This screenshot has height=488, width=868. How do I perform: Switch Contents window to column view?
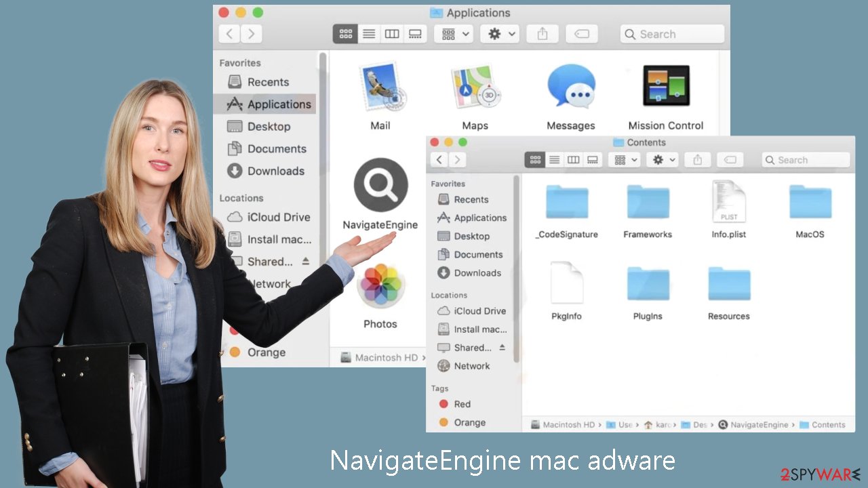coord(574,160)
